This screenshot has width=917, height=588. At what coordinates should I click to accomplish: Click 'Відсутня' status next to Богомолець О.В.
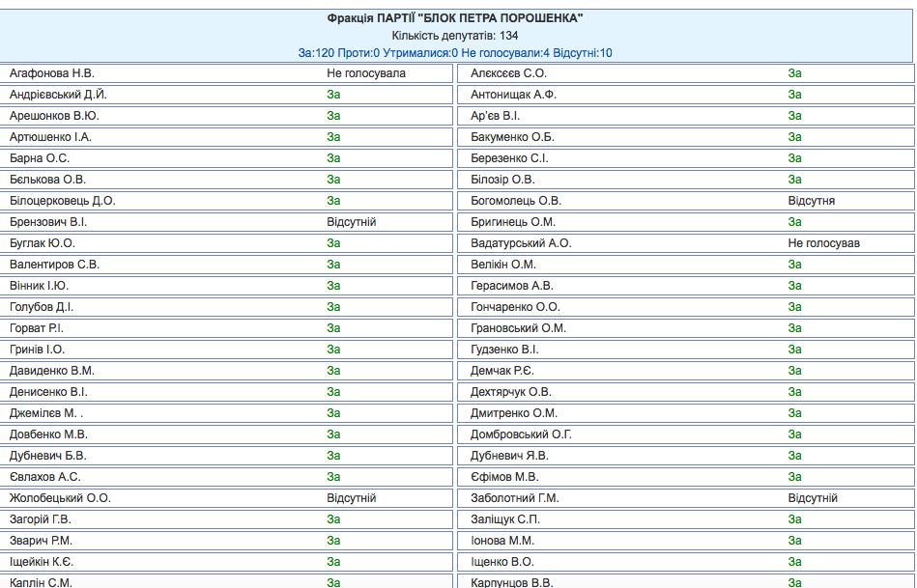[x=812, y=201]
